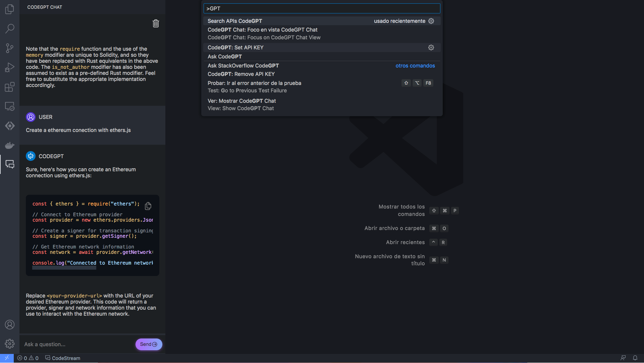Open the diamond-shaped extension view icon
This screenshot has width=644, height=363.
coord(10,126)
